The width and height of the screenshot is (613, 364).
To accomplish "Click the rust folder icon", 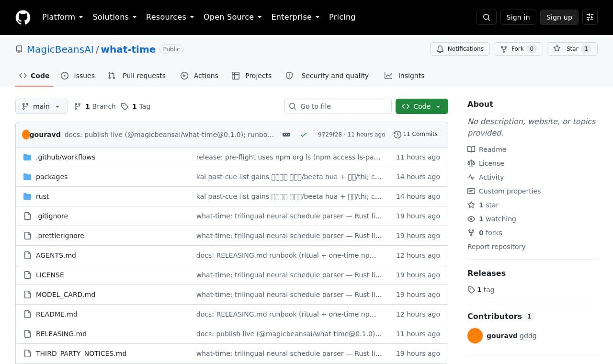I will point(27,196).
